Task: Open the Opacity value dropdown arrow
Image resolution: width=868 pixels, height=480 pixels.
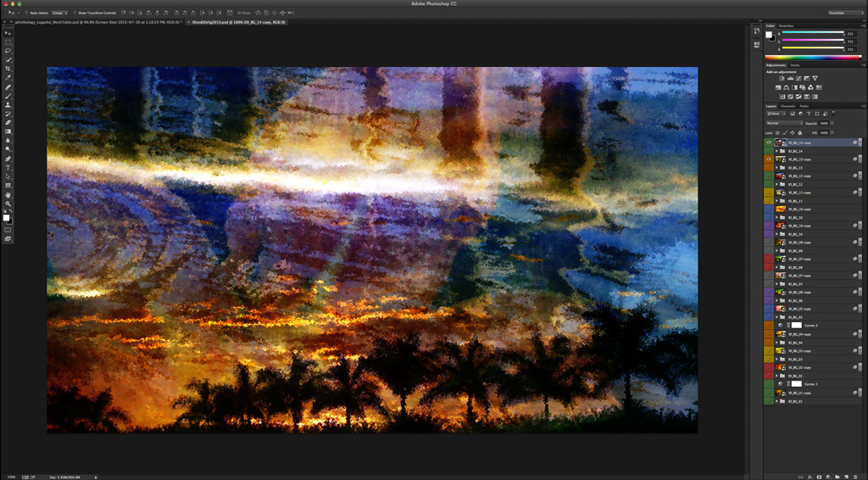Action: pyautogui.click(x=832, y=123)
